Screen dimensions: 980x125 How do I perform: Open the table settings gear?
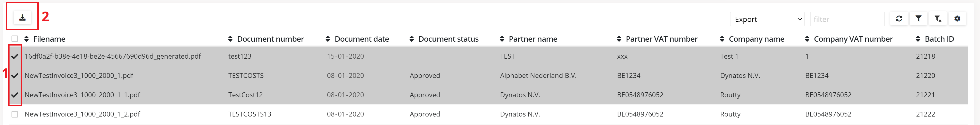click(x=957, y=19)
